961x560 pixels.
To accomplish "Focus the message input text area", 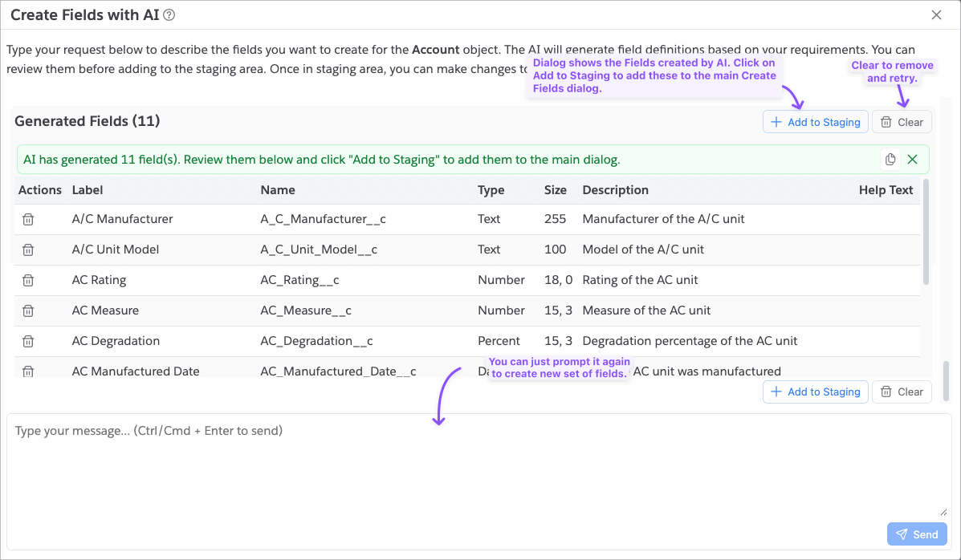I will (478, 465).
